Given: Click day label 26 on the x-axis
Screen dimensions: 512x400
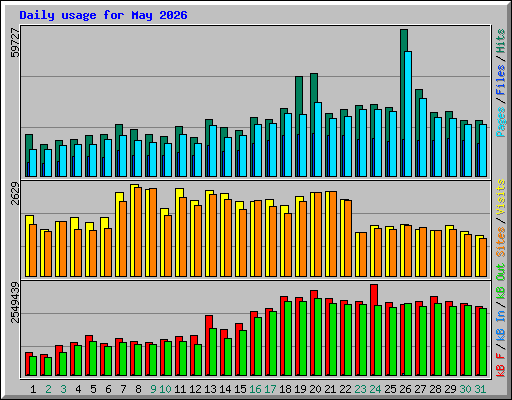Looking at the screenshot, I should click(405, 389).
